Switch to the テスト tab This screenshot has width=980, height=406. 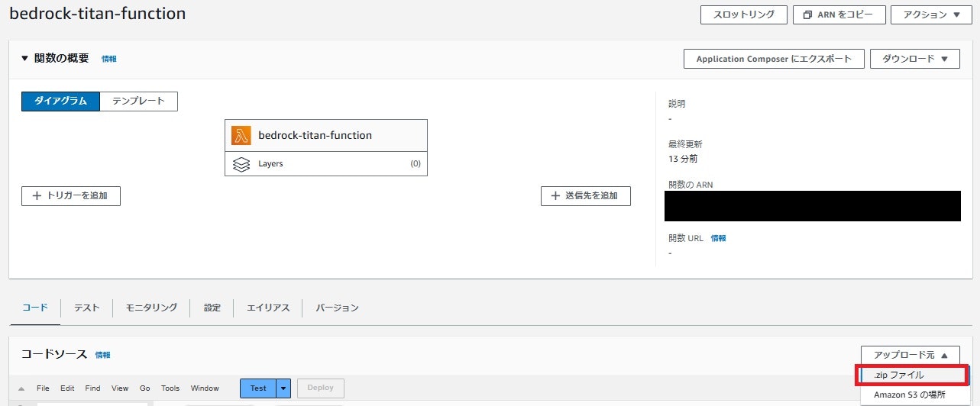tap(86, 308)
